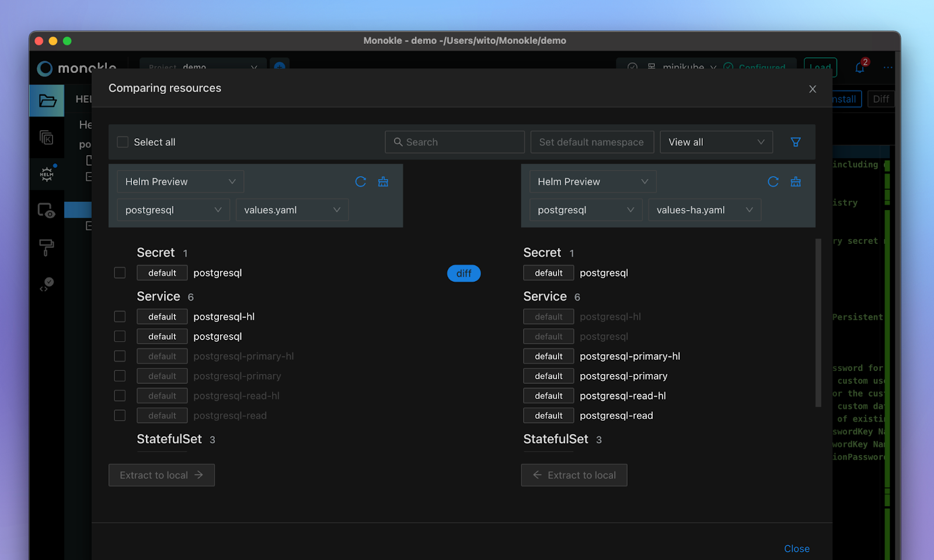
Task: Click left Extract to local button
Action: point(162,475)
